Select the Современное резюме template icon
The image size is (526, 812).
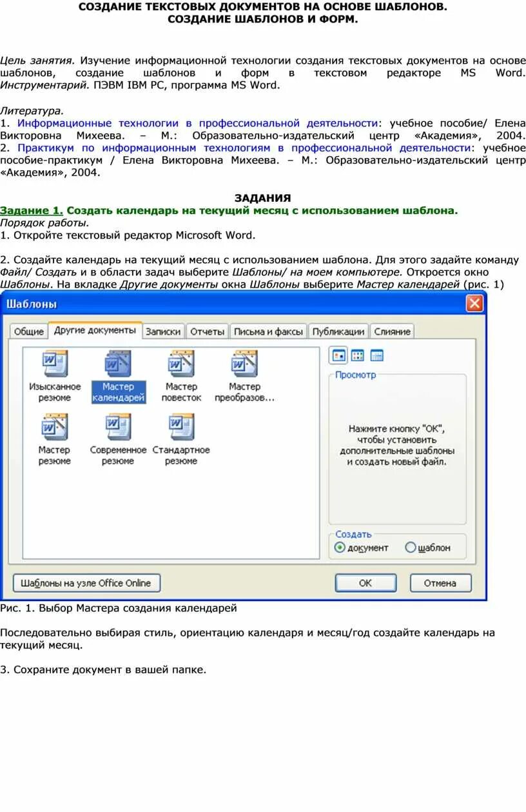tap(119, 427)
